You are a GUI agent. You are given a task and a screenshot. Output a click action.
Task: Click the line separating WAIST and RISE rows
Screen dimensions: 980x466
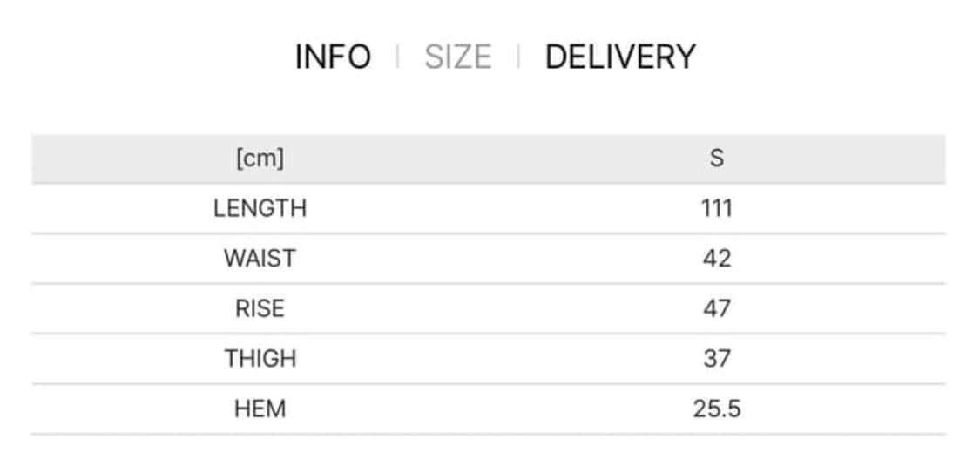488,284
